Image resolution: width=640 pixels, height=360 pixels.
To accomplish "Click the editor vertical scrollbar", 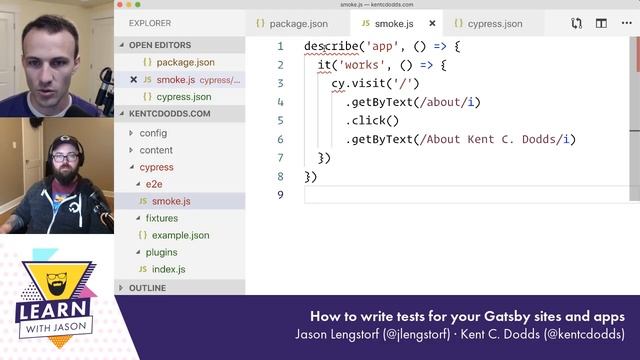I will 635,118.
